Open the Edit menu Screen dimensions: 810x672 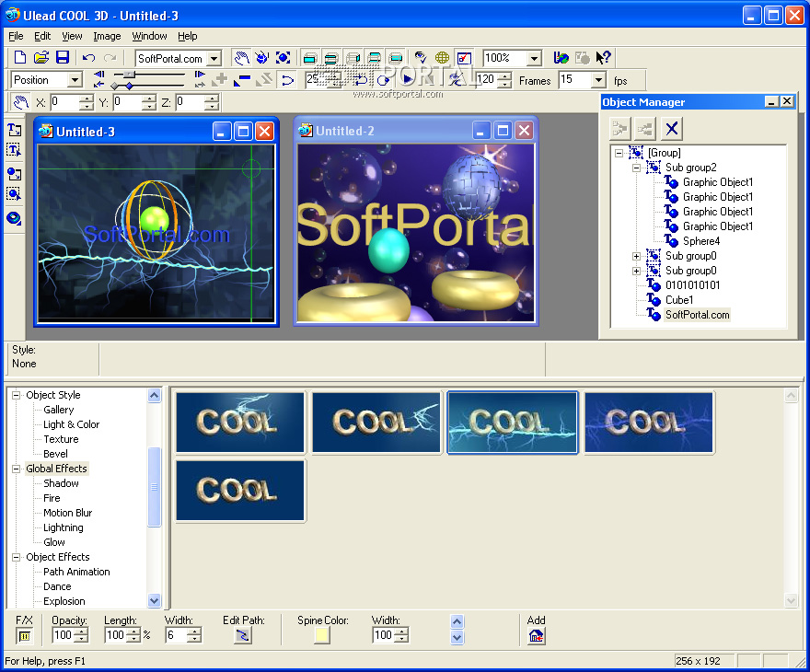pos(42,36)
